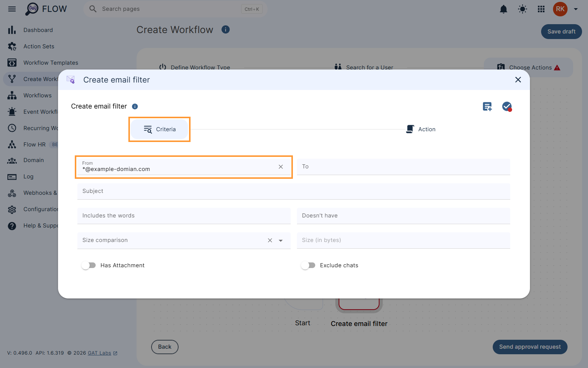Expand the account dropdown arrow

tap(576, 9)
